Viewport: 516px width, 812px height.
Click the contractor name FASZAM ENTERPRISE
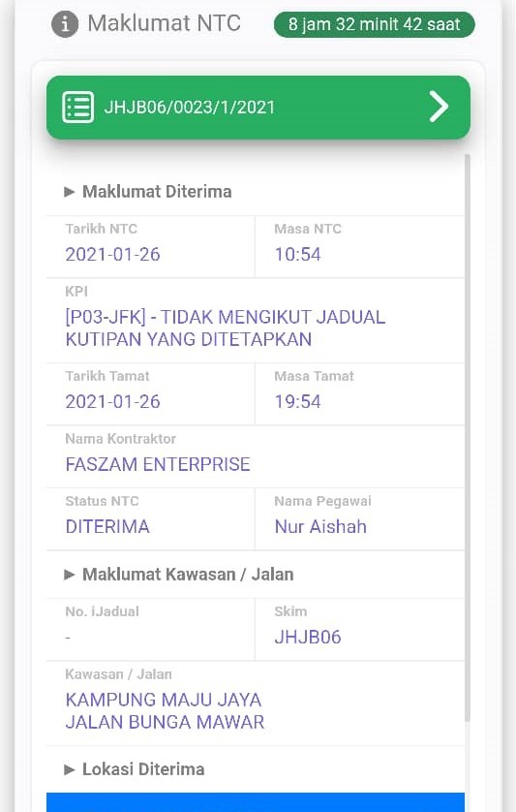pyautogui.click(x=158, y=464)
